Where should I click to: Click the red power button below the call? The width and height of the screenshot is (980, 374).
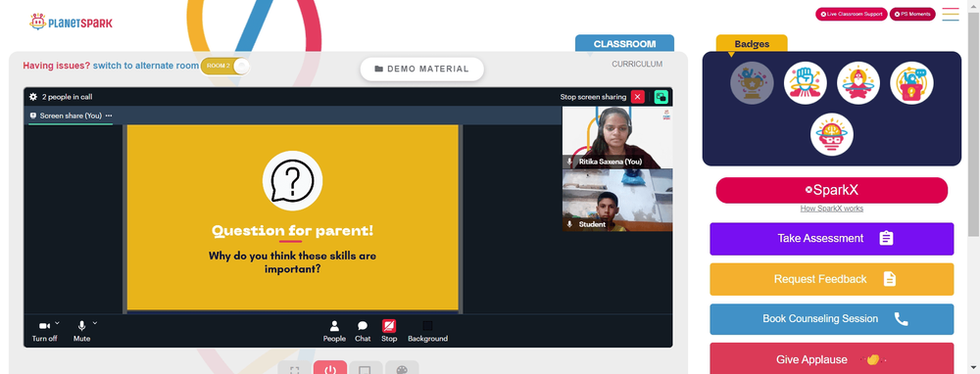[x=330, y=368]
